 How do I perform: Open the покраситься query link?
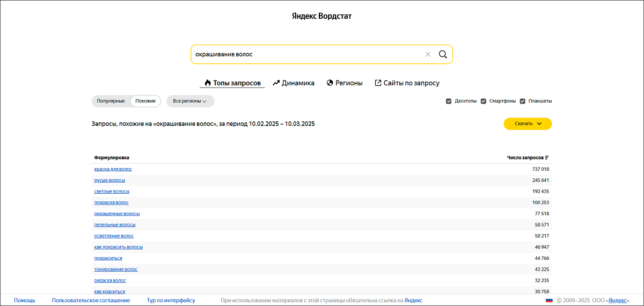108,258
